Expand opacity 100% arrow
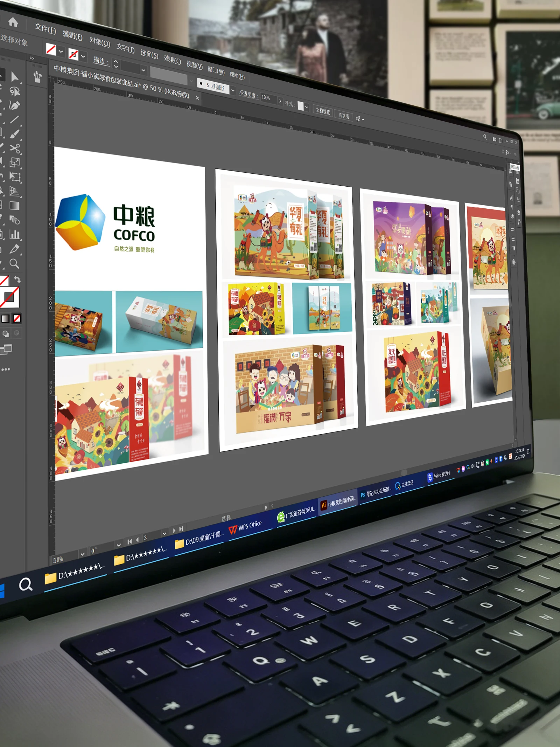 [x=280, y=101]
